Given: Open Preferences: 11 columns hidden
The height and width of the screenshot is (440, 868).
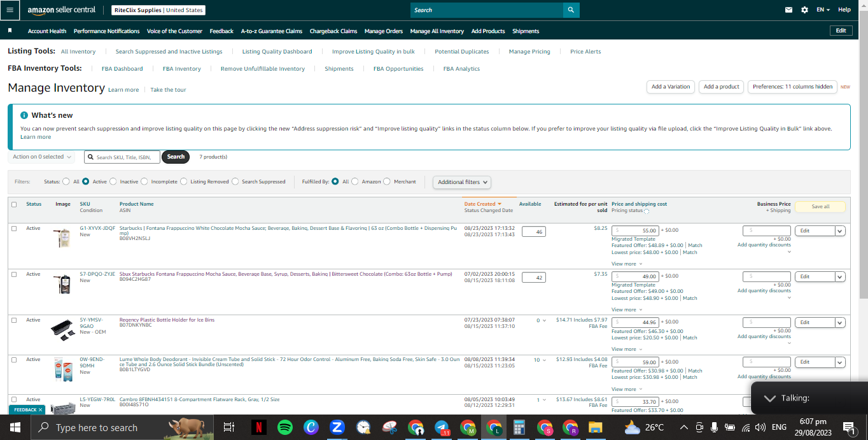Looking at the screenshot, I should point(792,87).
